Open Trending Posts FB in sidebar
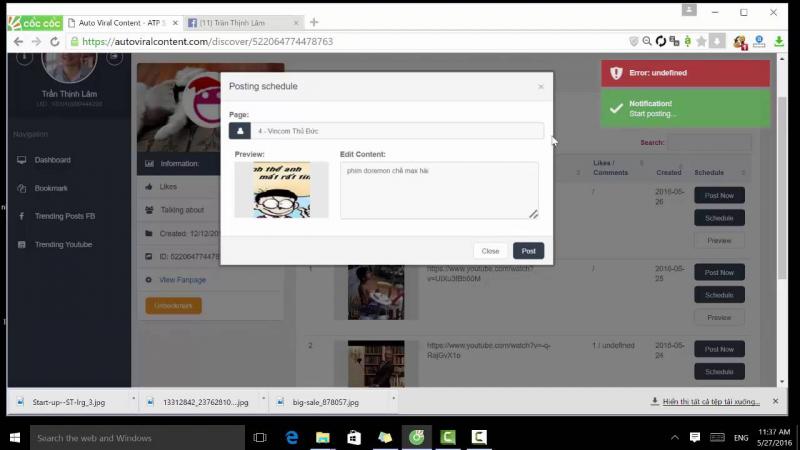 (x=65, y=216)
